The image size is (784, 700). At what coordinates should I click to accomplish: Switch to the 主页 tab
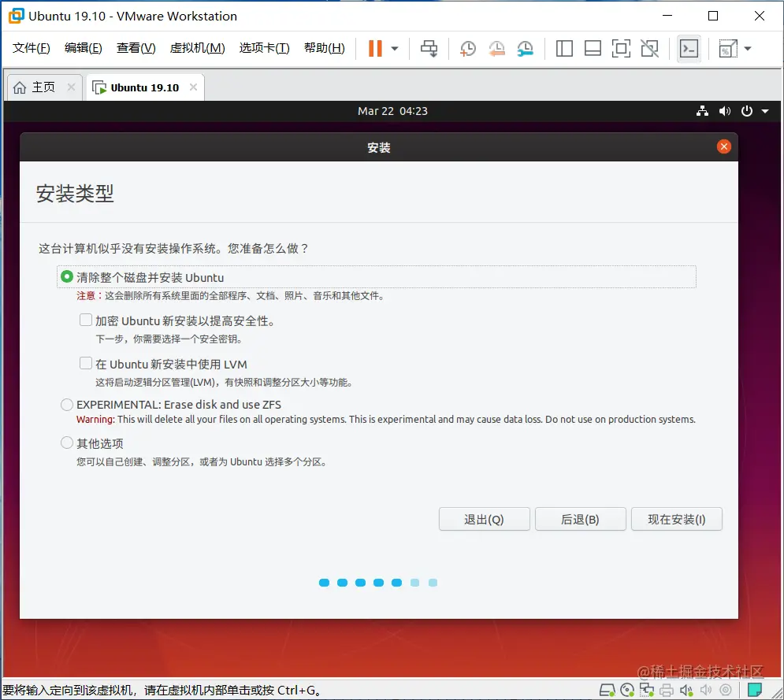(x=39, y=87)
